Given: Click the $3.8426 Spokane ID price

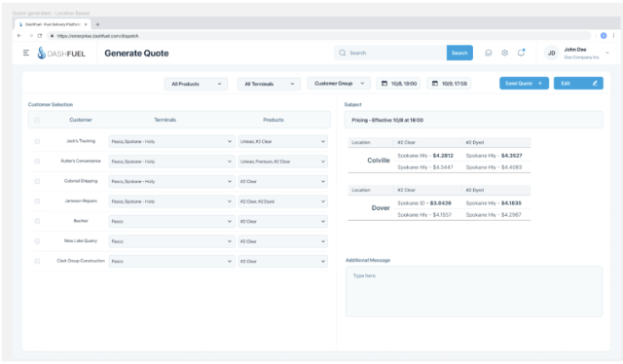Looking at the screenshot, I should point(441,203).
